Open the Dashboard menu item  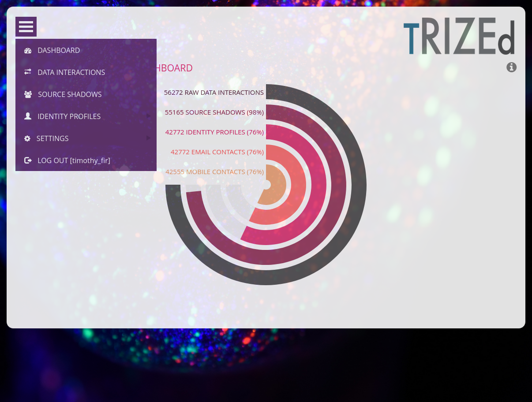click(x=86, y=50)
